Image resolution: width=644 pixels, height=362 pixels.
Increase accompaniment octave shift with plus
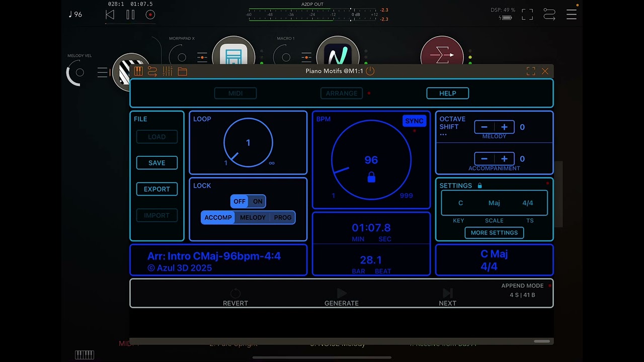504,159
